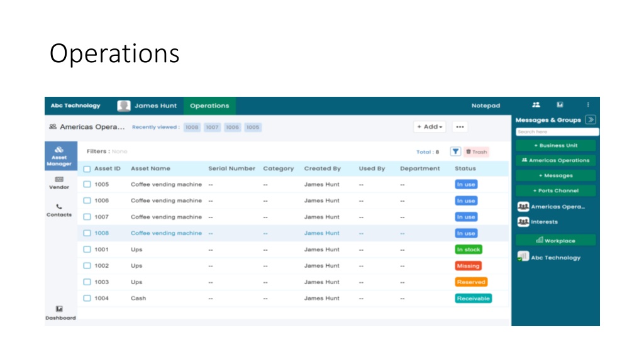Click the Americas Operations green button
Image resolution: width=644 pixels, height=362 pixels.
coord(556,160)
